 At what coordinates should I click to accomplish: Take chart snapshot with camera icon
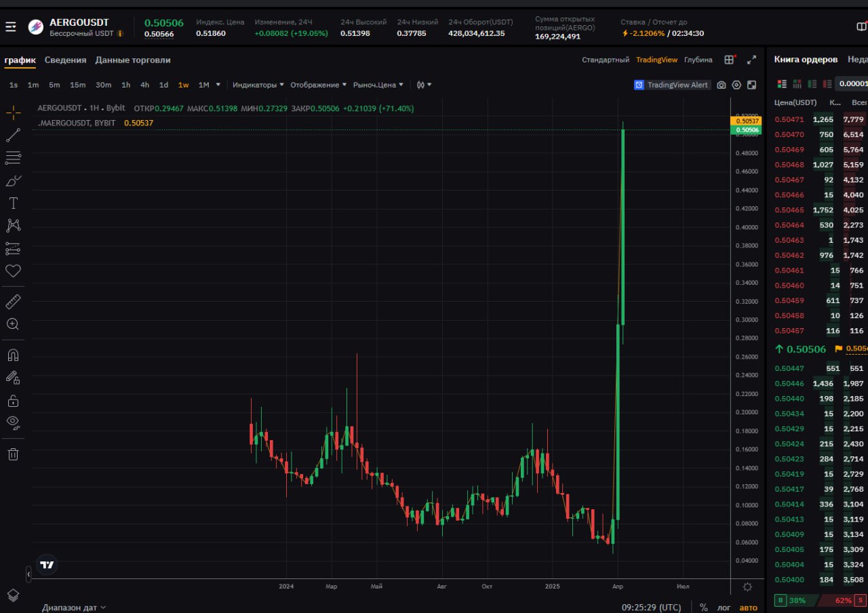click(721, 85)
